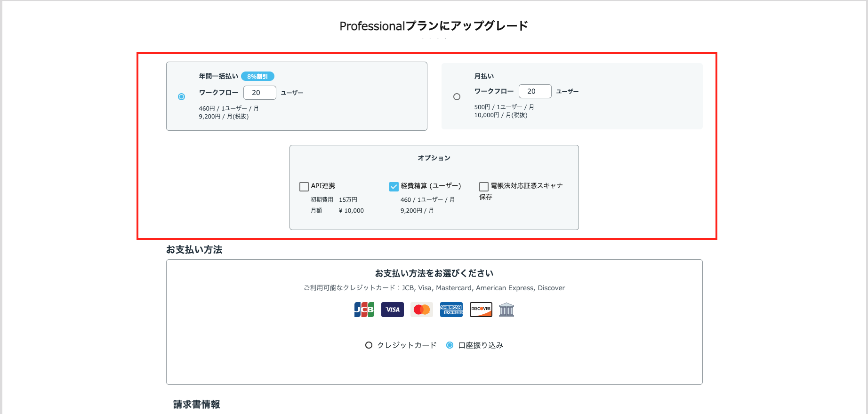
Task: Click the JCB card logo
Action: (x=364, y=310)
